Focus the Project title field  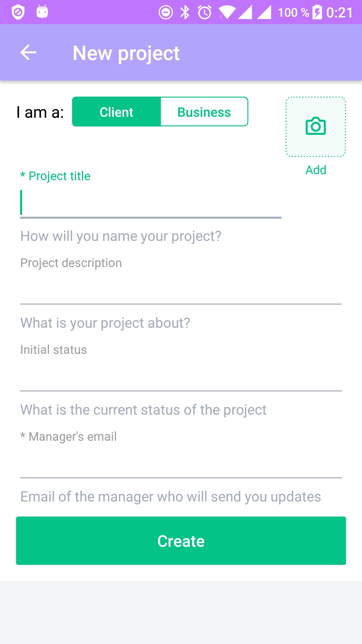coord(151,203)
